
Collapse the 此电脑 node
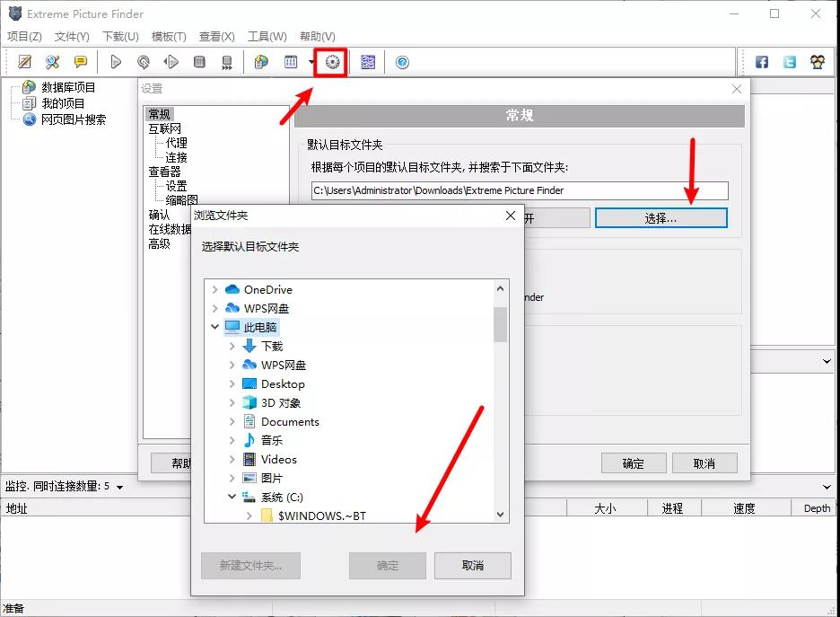click(x=214, y=326)
